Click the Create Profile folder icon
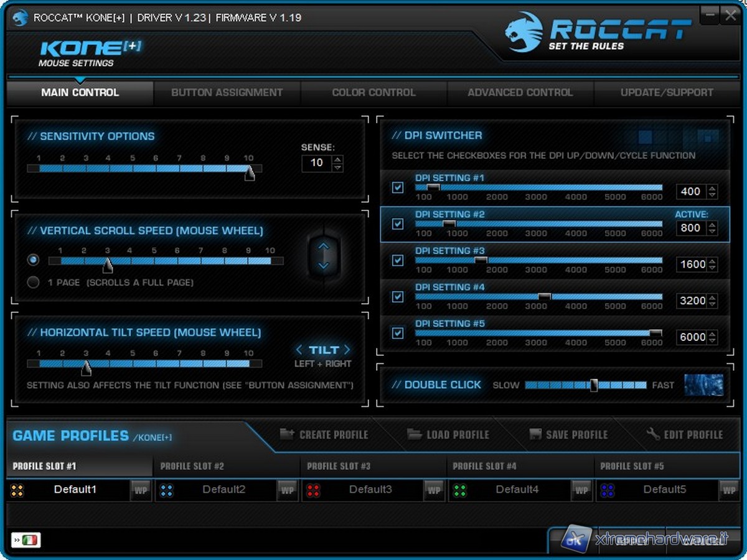The height and width of the screenshot is (560, 747). 286,434
